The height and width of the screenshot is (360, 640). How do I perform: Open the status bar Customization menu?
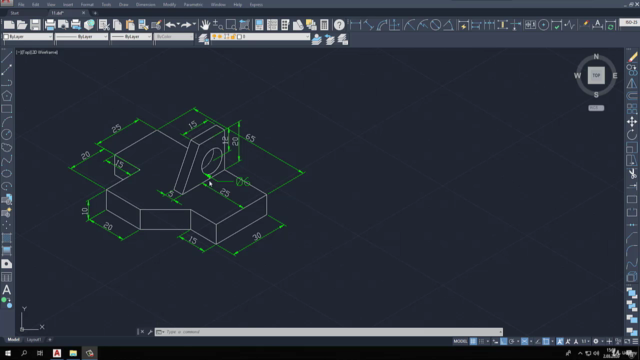(x=635, y=341)
